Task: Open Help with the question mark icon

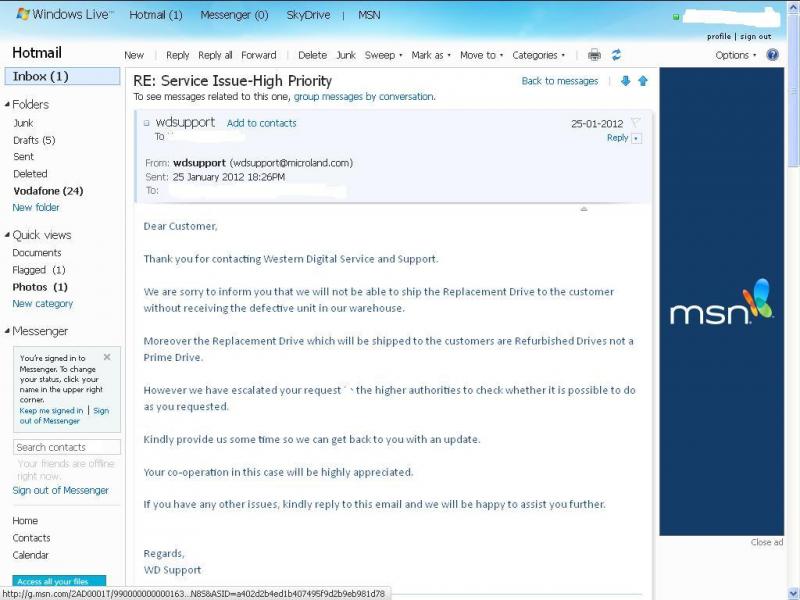Action: (772, 55)
